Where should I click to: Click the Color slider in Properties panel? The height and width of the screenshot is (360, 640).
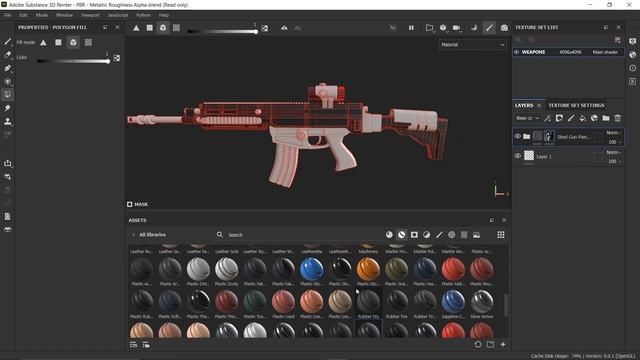coord(73,61)
